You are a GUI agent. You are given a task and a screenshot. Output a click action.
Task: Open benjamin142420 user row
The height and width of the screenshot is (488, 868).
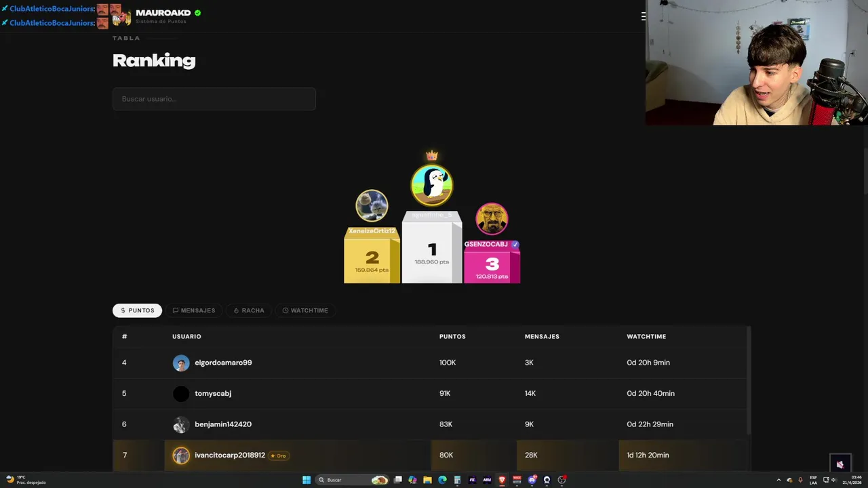click(x=429, y=424)
